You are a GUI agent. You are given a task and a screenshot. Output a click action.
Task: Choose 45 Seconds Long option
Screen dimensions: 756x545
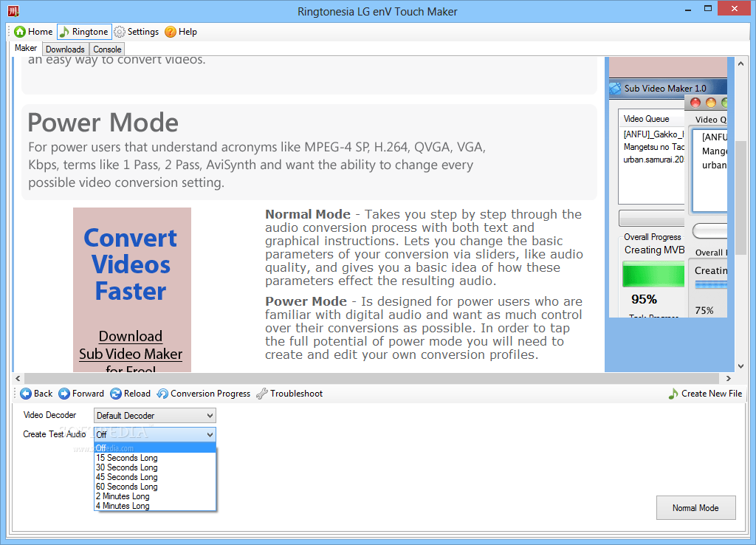click(x=155, y=477)
